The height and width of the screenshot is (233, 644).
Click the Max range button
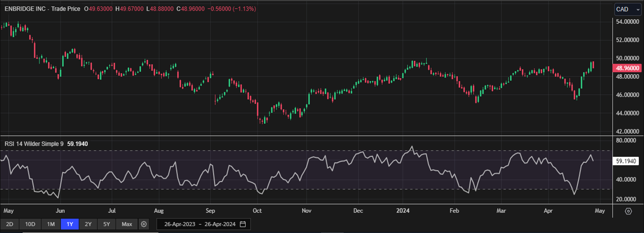[x=127, y=224]
